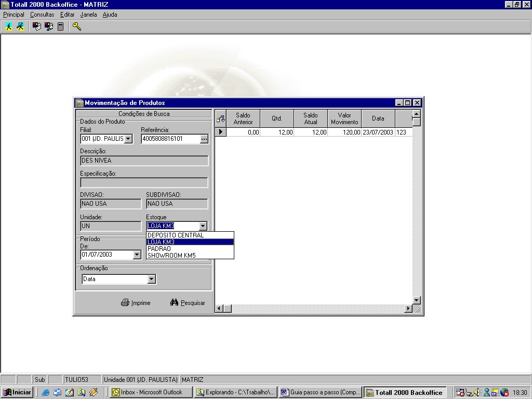This screenshot has width=532, height=399.
Task: Open the De date picker dropdown
Action: [137, 255]
